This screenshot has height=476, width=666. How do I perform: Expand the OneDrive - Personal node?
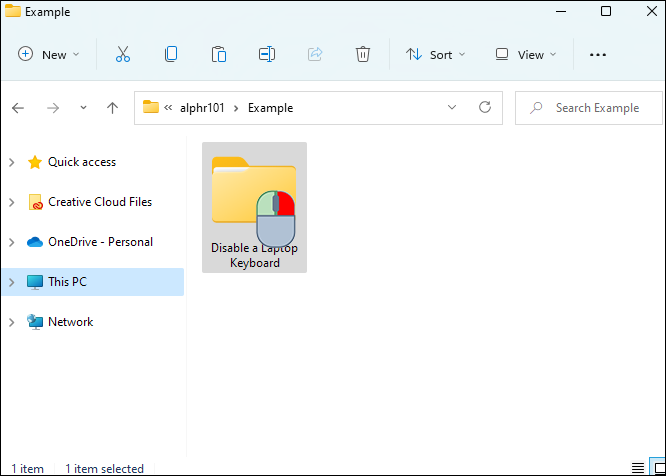12,242
